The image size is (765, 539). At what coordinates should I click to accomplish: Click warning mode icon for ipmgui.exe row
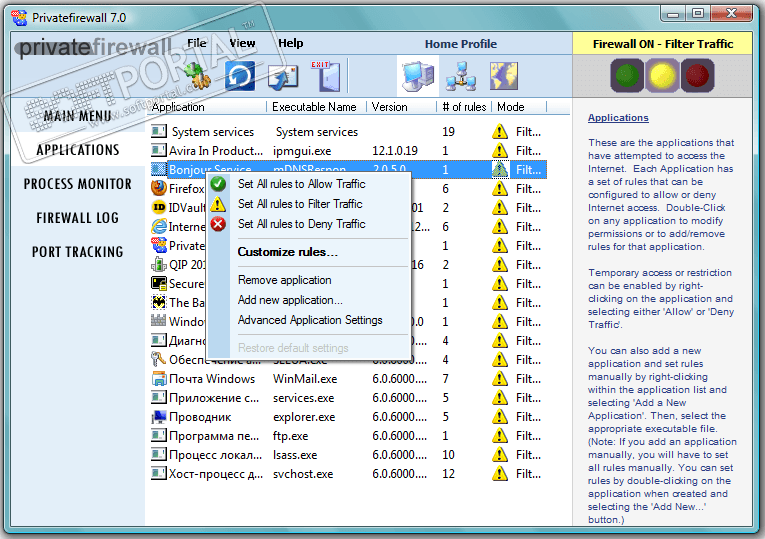pyautogui.click(x=500, y=150)
